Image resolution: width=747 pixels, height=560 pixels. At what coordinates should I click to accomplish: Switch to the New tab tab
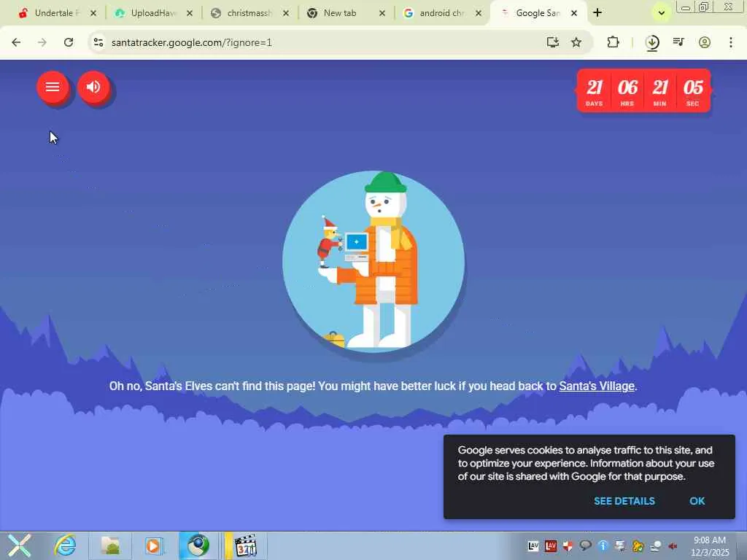point(344,13)
